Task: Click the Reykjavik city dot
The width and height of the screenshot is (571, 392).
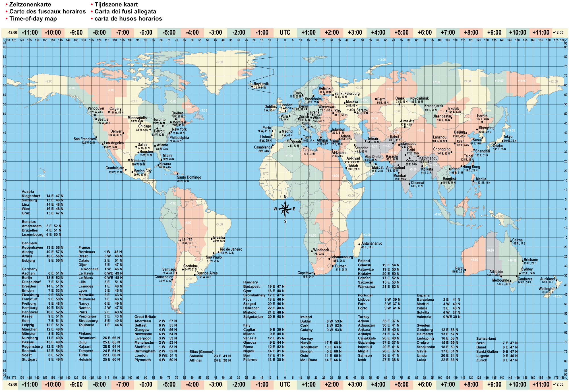Action: (x=252, y=87)
